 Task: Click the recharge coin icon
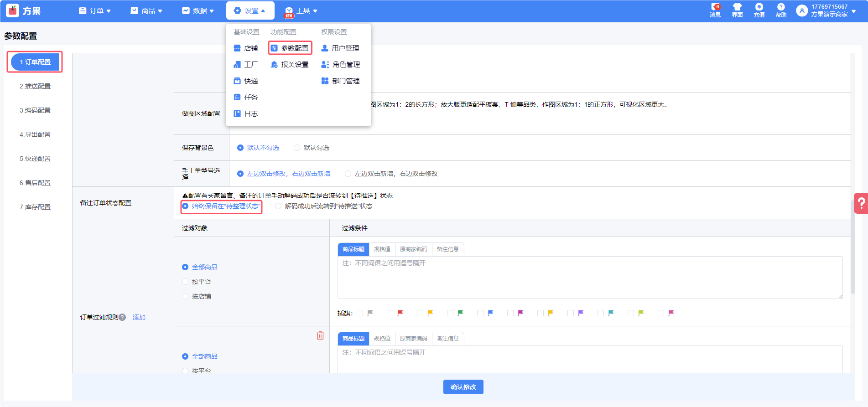[x=759, y=7]
